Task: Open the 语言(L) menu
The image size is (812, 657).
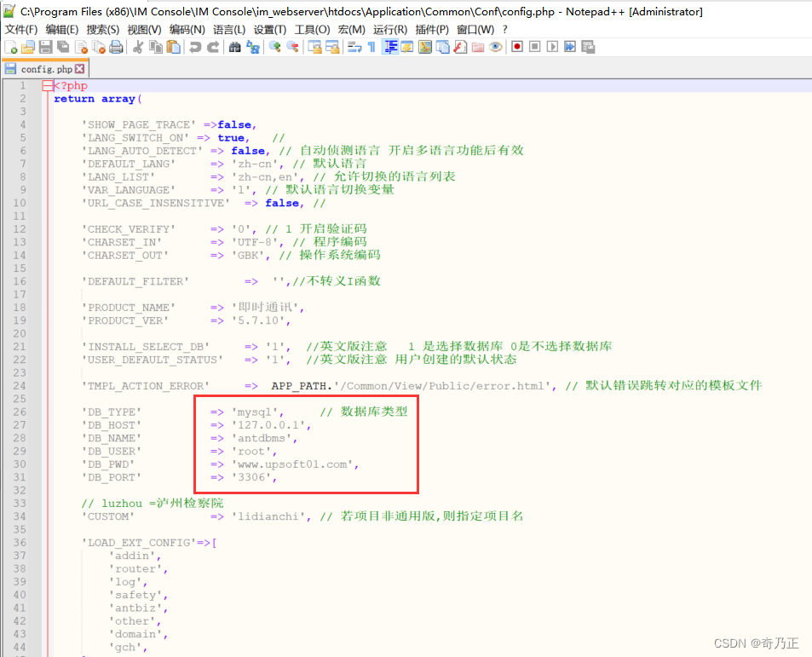Action: [229, 30]
